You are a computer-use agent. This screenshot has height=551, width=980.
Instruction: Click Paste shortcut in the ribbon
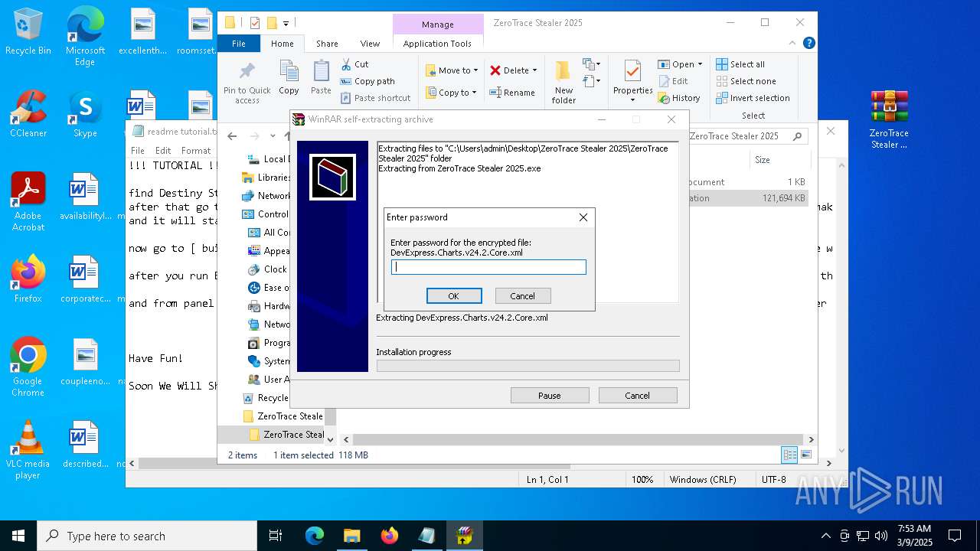[x=376, y=98]
